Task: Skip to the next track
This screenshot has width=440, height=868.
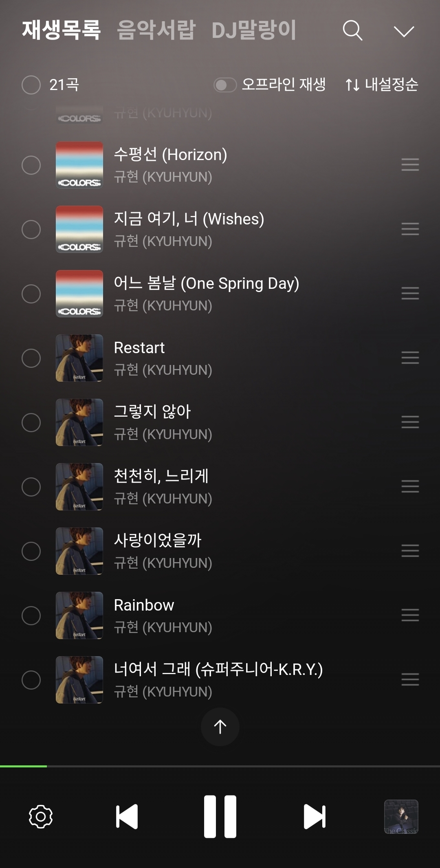Action: click(315, 816)
